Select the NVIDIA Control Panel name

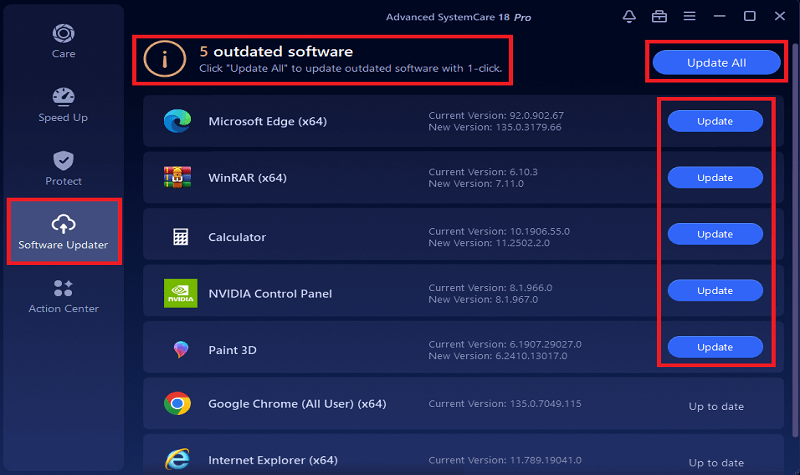pos(270,293)
